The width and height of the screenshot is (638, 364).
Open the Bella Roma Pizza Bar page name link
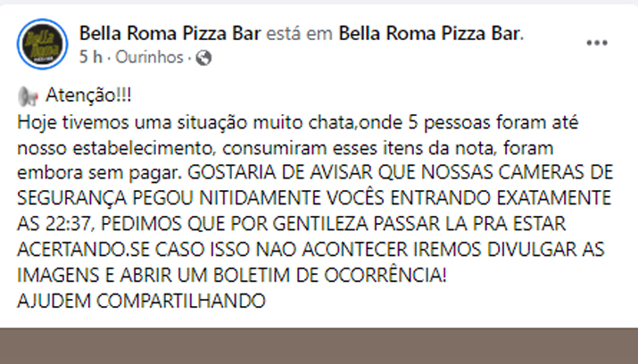pos(170,34)
